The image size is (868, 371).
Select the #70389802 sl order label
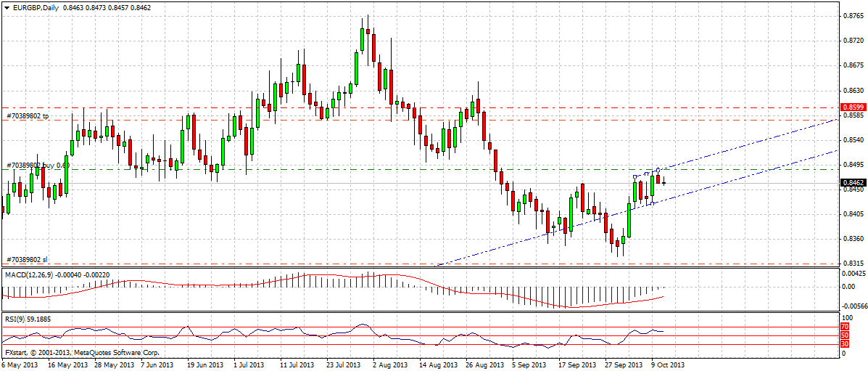27,259
